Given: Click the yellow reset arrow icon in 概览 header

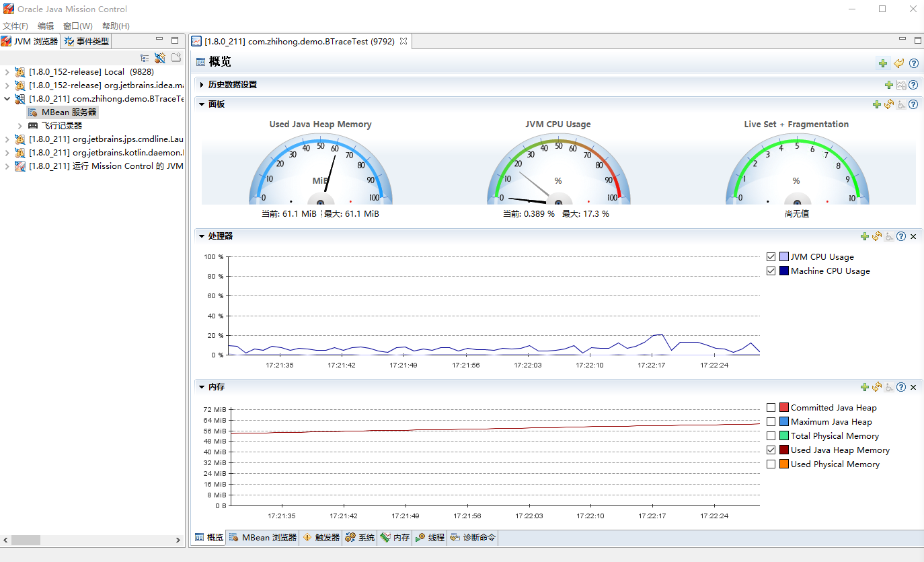Looking at the screenshot, I should pyautogui.click(x=899, y=63).
